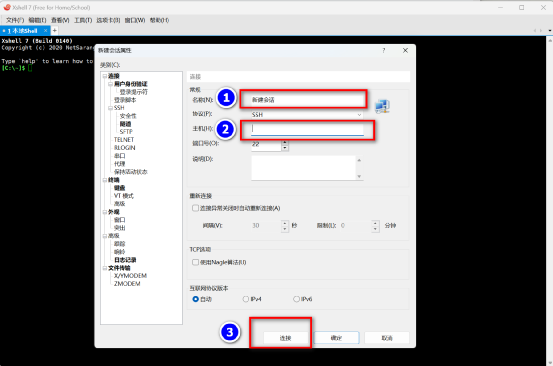This screenshot has width=553, height=366.
Task: Select 窗口 under 外观
Action: click(120, 220)
